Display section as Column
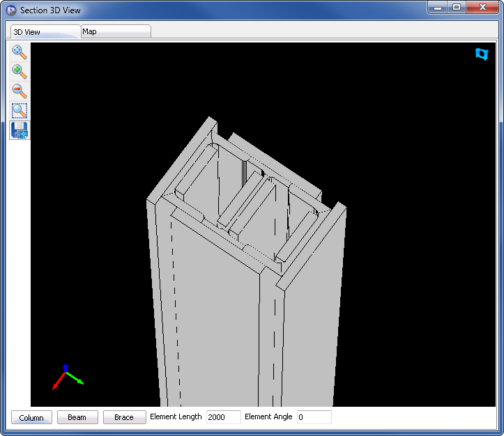The height and width of the screenshot is (436, 504). coord(31,418)
